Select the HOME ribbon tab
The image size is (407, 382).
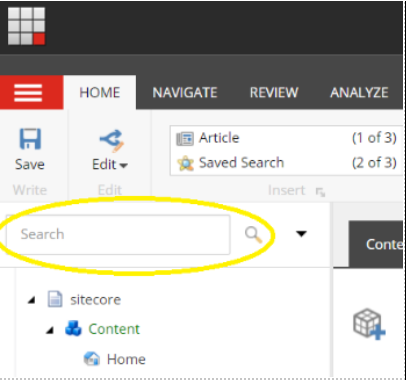(100, 92)
